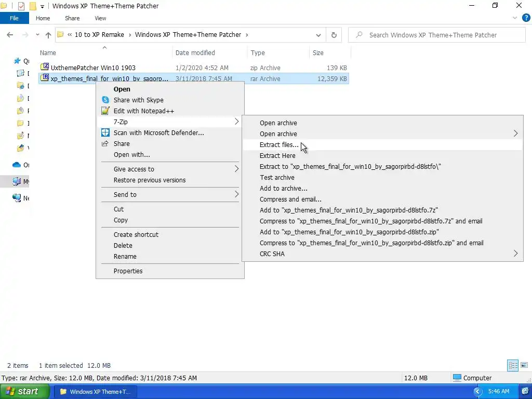Image resolution: width=532 pixels, height=399 pixels.
Task: Open the taskbar clock showing 5:46 AM
Action: click(x=499, y=391)
